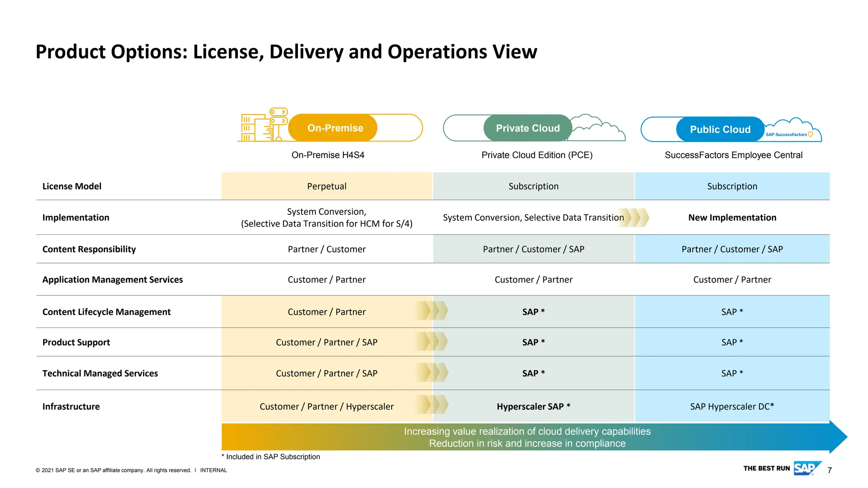Click the gradient value realization arrow banner
The image size is (868, 488).
click(527, 437)
